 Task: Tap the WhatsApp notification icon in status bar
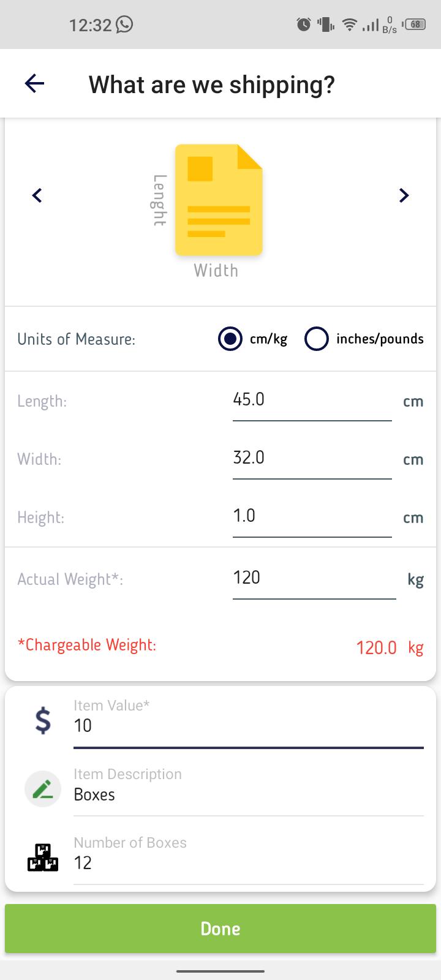click(124, 24)
